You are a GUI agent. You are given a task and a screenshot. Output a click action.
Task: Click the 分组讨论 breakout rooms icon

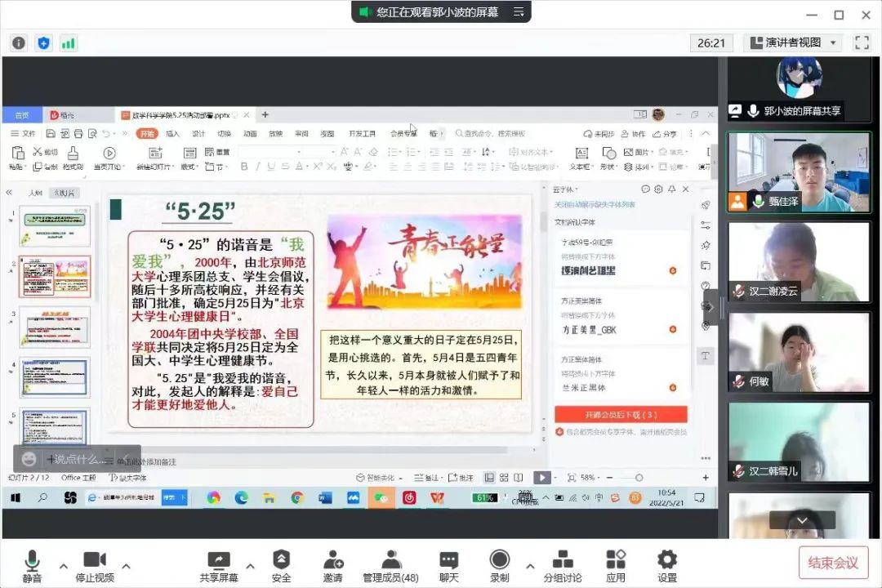point(562,561)
